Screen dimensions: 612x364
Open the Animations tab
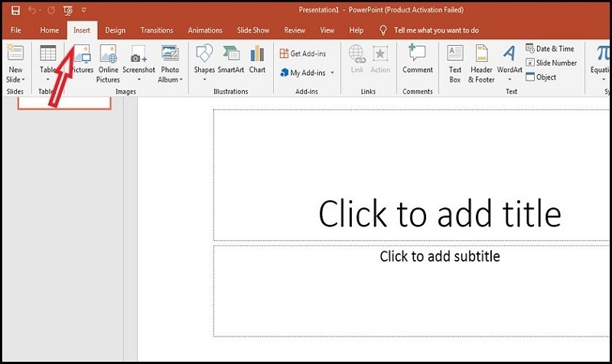click(x=205, y=31)
